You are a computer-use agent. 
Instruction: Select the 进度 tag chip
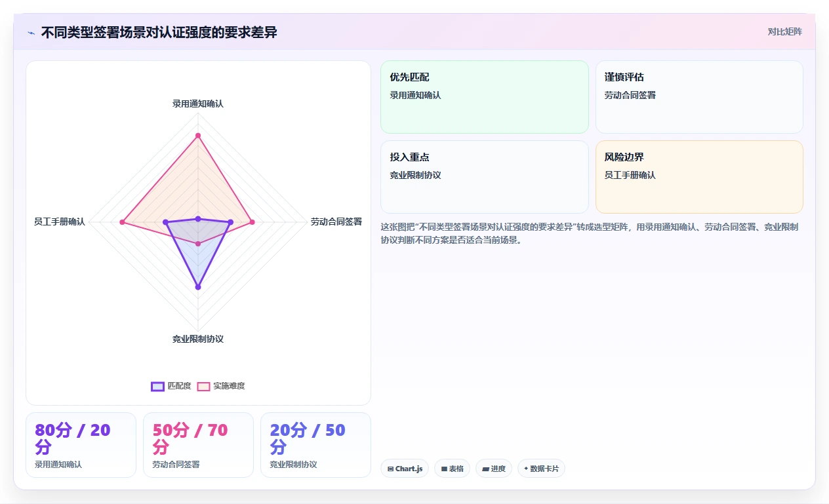coord(493,469)
